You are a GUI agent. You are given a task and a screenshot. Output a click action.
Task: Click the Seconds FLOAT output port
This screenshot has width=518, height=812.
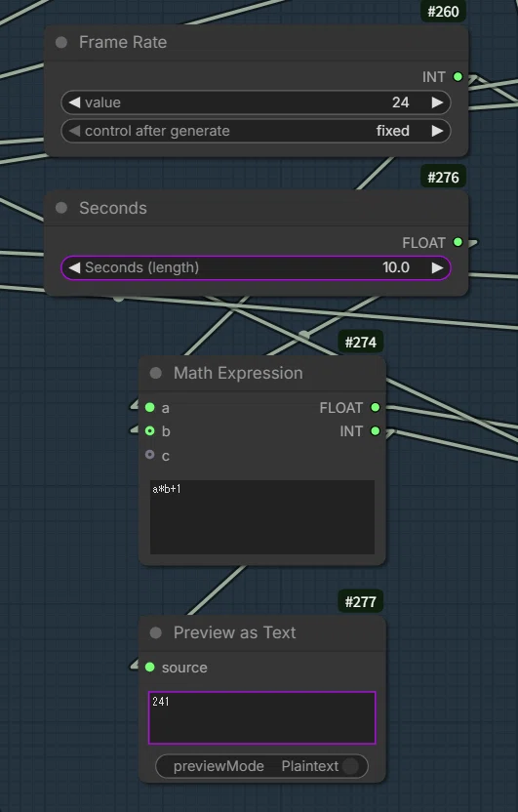coord(458,242)
